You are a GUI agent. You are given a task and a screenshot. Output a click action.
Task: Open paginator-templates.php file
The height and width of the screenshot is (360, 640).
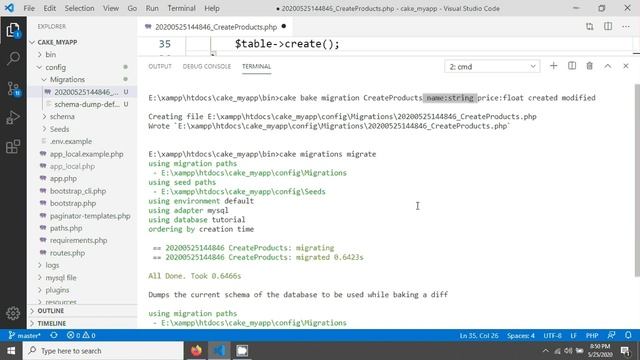[90, 216]
